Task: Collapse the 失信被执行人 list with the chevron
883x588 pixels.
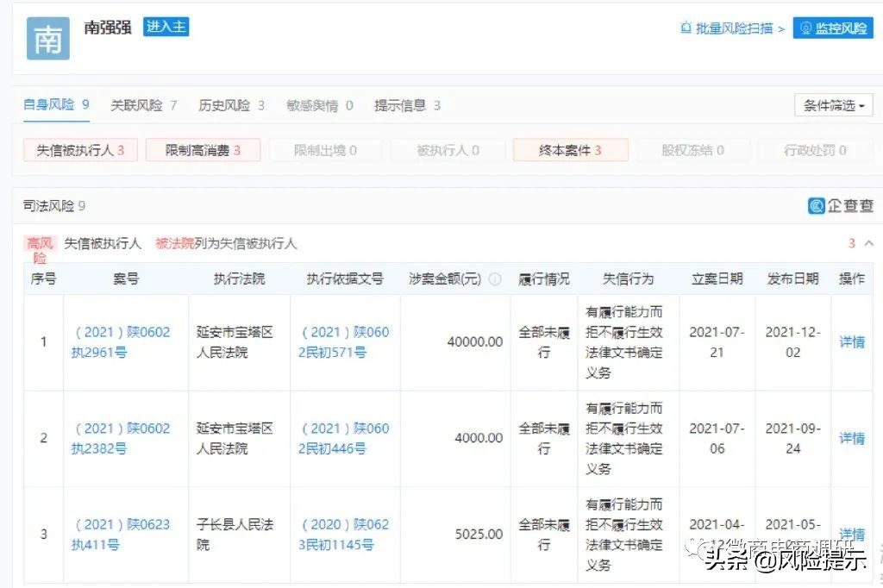Action: (870, 242)
